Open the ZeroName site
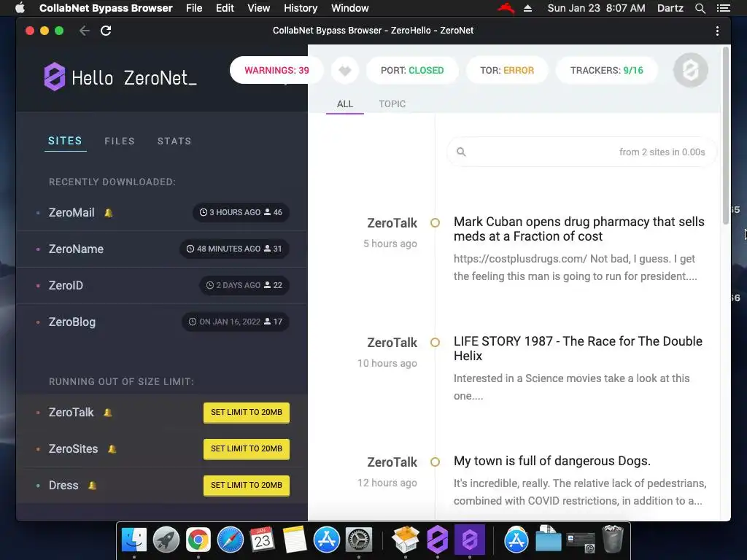 [76, 249]
